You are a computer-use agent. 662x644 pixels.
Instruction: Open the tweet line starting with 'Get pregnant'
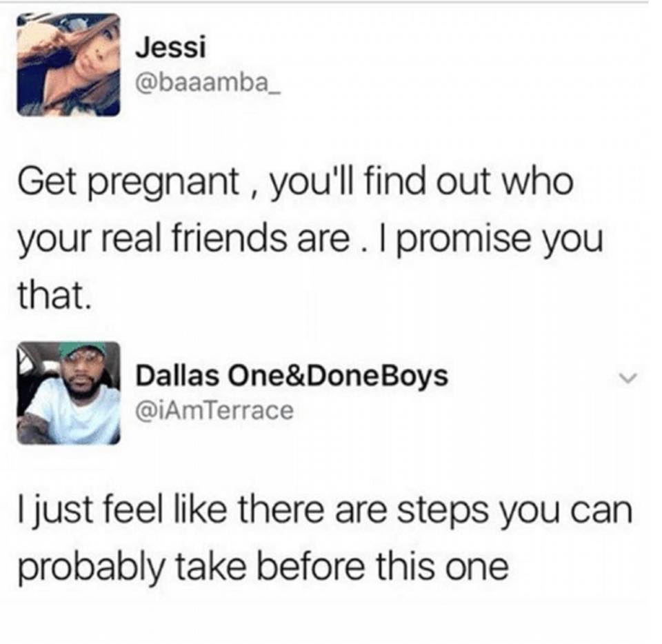[295, 183]
